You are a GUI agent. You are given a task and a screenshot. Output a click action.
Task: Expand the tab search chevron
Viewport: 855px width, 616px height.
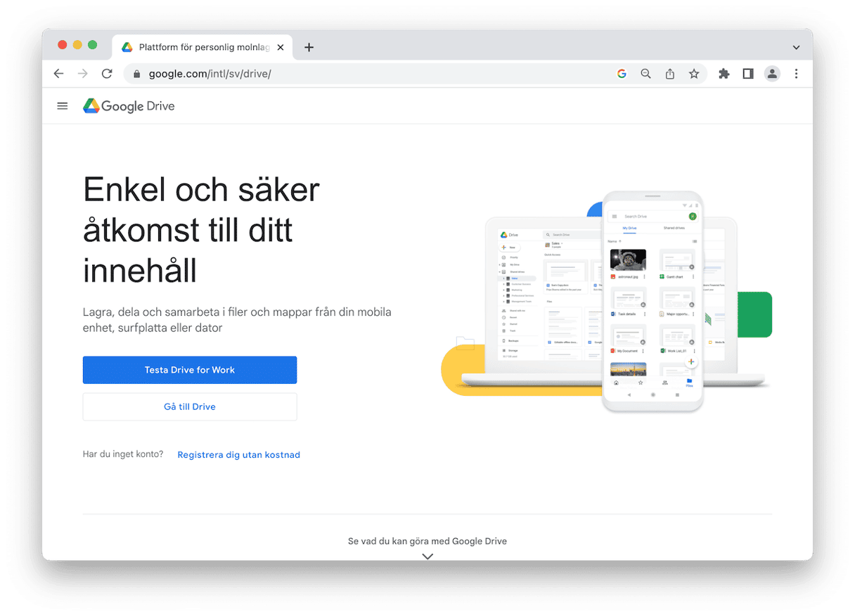tap(796, 48)
